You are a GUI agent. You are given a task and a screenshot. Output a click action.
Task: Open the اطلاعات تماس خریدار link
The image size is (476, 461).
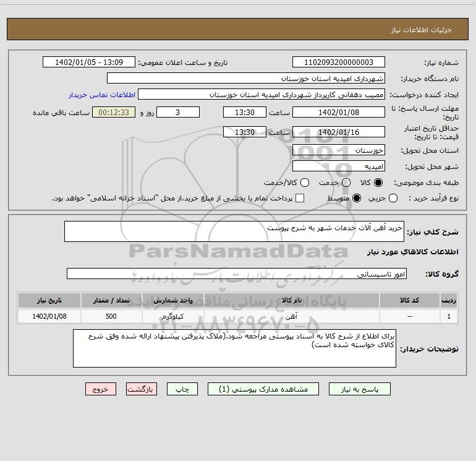[102, 95]
